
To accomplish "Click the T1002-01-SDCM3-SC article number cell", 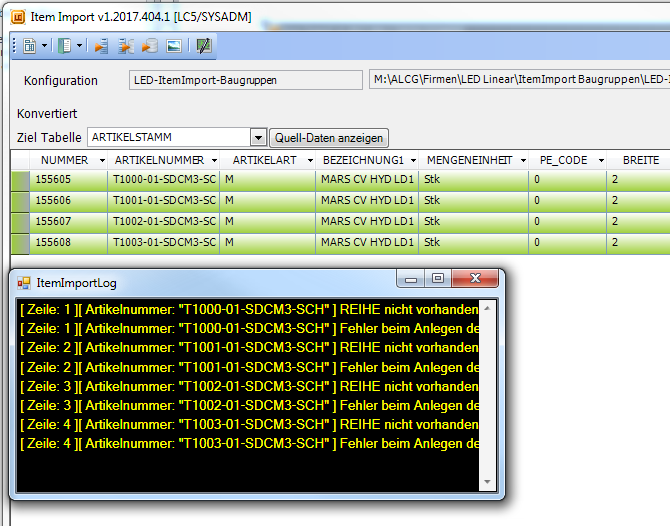I will point(164,221).
